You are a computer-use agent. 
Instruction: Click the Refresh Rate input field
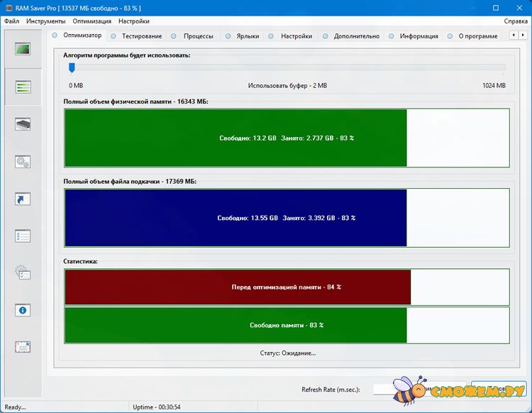click(x=397, y=389)
